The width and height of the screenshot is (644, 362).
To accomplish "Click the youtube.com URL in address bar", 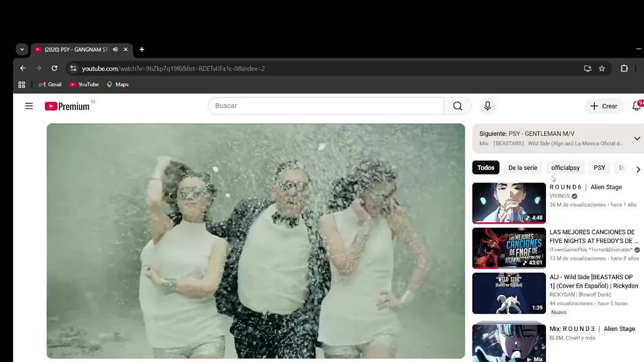I will (x=173, y=68).
